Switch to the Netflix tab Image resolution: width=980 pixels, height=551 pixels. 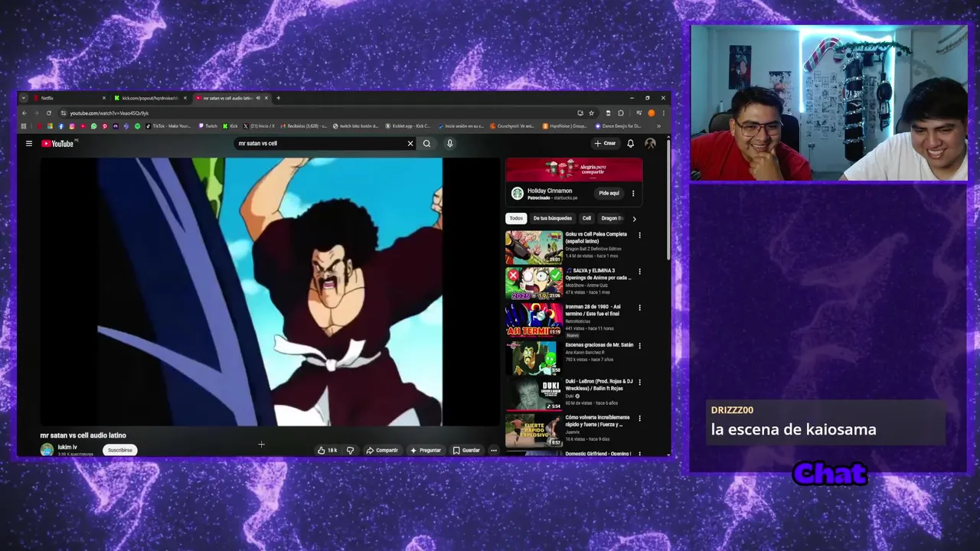[x=71, y=98]
